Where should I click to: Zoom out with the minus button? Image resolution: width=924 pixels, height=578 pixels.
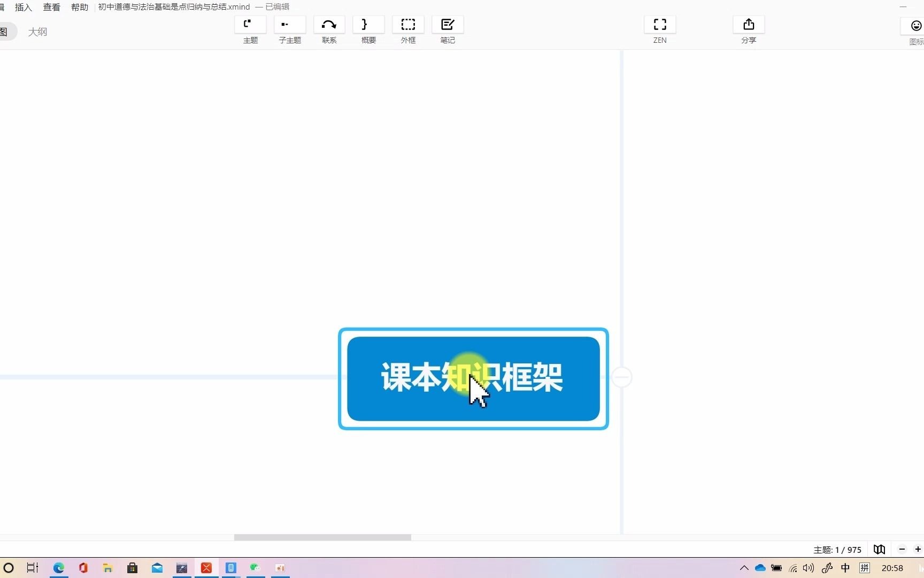point(902,549)
